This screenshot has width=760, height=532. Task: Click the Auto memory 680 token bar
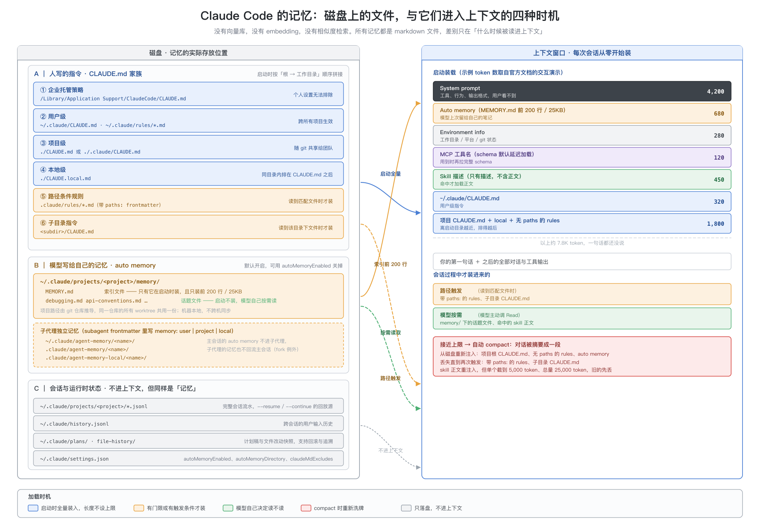coord(582,113)
